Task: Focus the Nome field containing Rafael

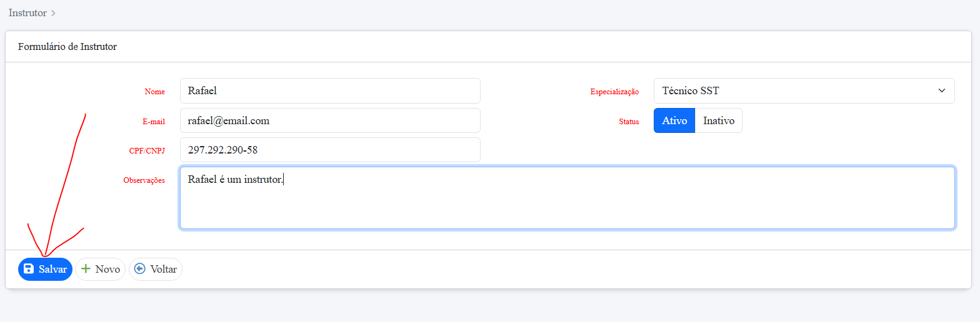Action: (329, 90)
